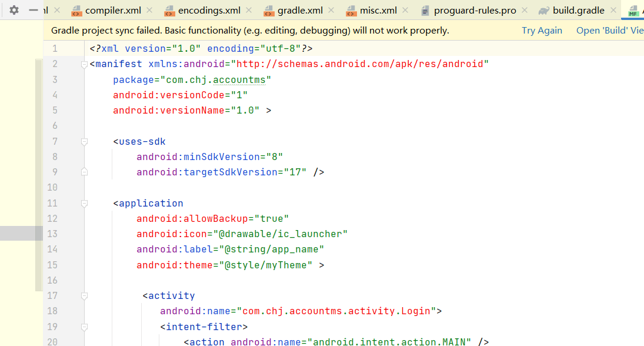Click the xml version declaration line

click(x=201, y=48)
